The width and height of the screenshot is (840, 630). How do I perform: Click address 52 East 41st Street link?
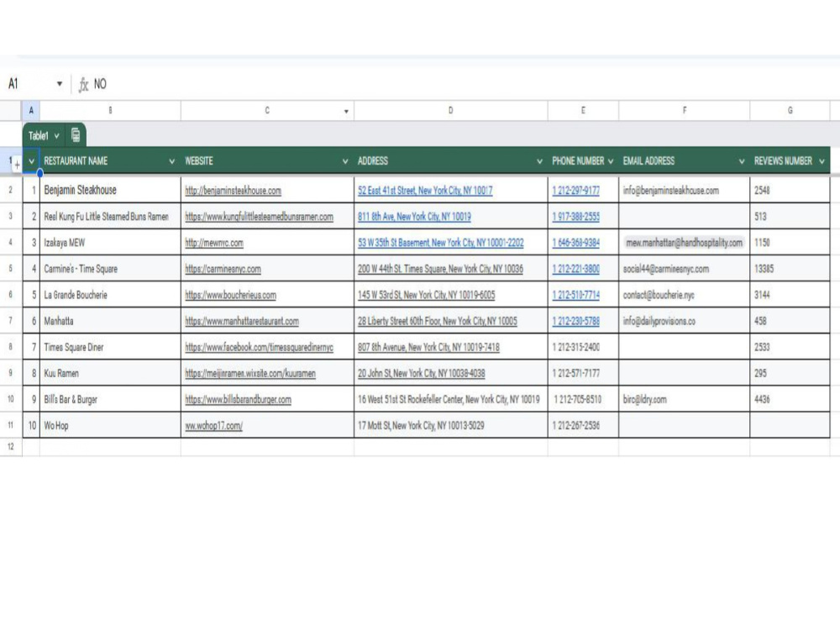tap(425, 190)
